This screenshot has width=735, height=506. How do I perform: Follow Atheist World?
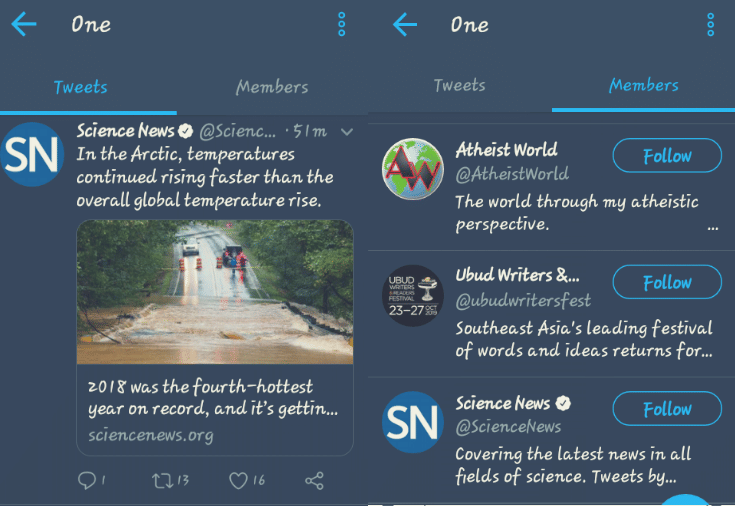pos(667,156)
